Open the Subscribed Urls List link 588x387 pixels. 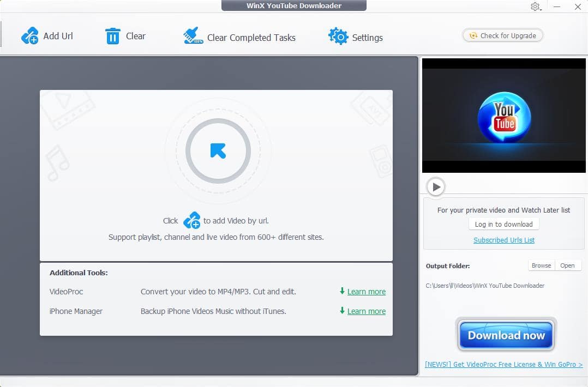[503, 240]
